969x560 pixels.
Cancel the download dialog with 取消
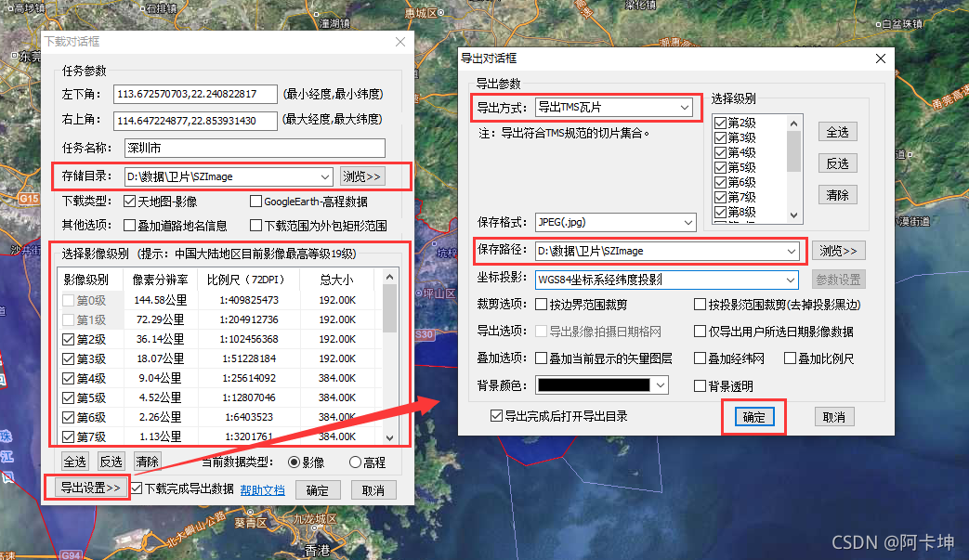373,490
